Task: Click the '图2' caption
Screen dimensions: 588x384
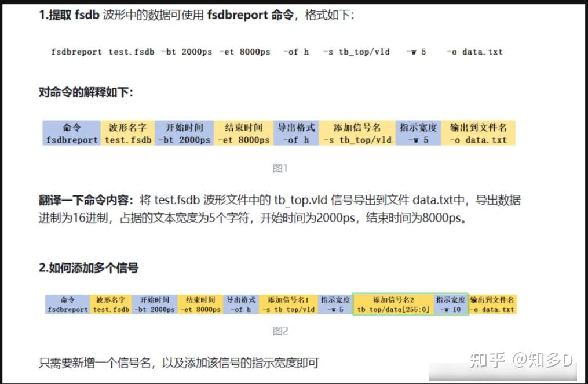Action: point(280,331)
